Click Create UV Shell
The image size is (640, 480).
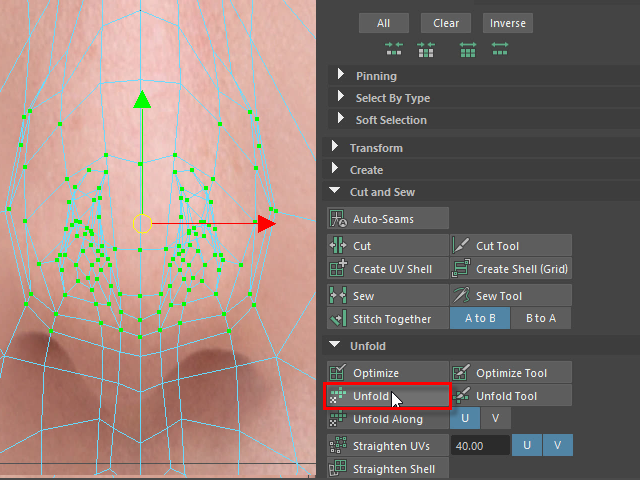[388, 269]
